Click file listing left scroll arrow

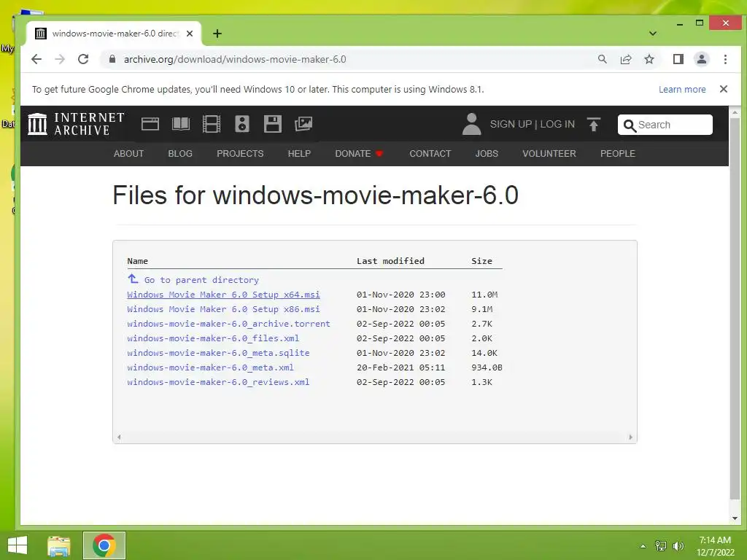click(119, 437)
